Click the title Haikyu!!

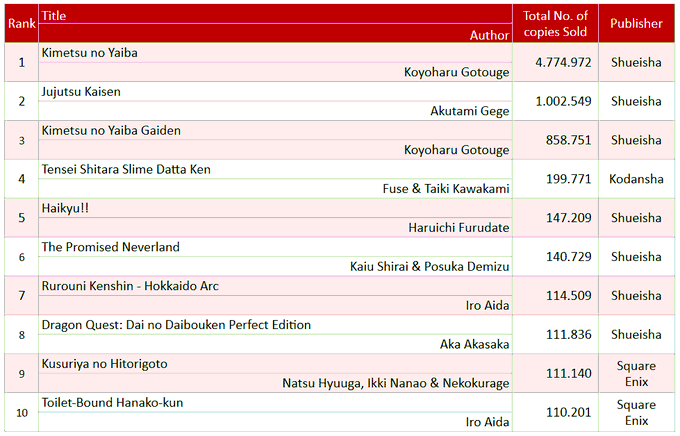pos(65,208)
